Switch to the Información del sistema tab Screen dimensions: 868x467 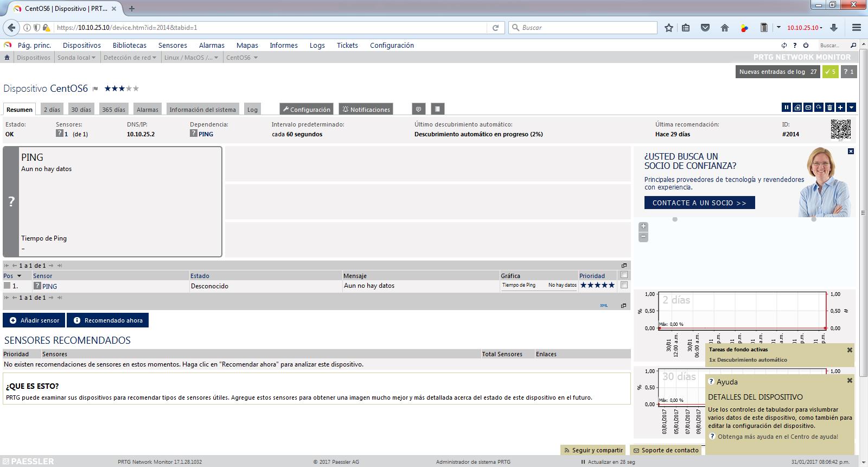(202, 109)
